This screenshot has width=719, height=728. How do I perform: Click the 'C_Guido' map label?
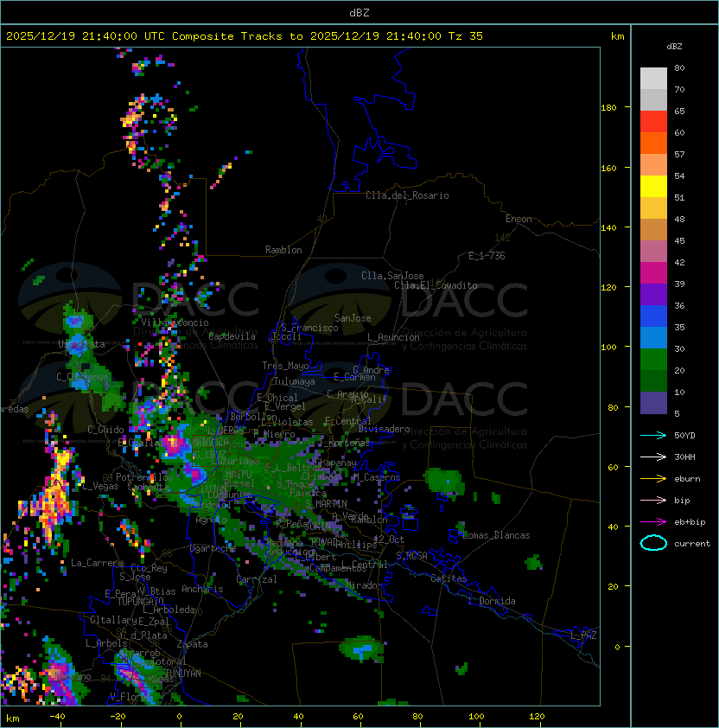[105, 430]
